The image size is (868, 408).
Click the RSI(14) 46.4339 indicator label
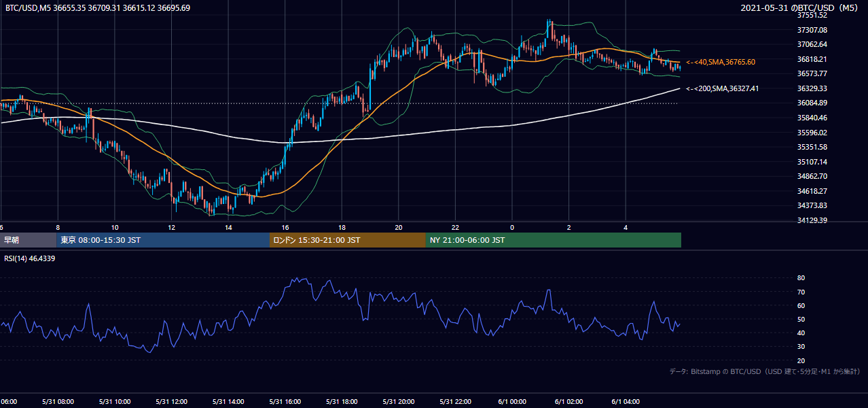(30, 258)
